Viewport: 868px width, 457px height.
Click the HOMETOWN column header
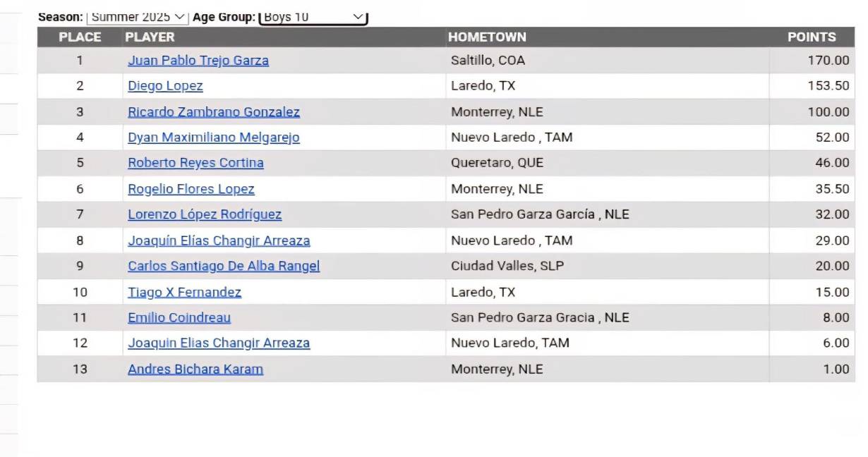[x=487, y=37]
